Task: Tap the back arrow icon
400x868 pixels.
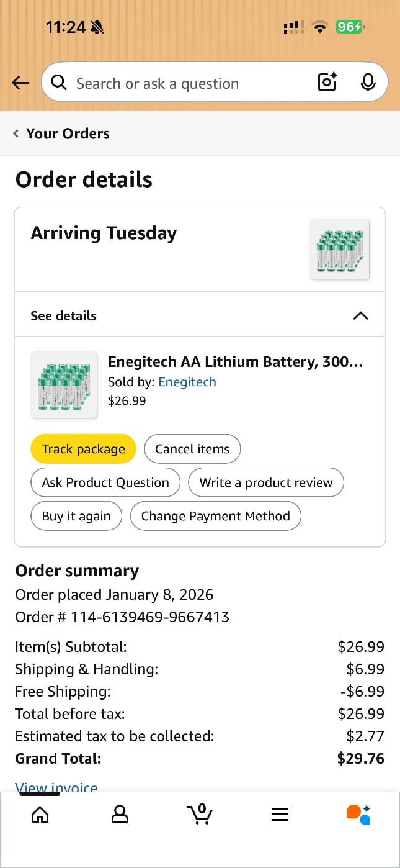Action: coord(20,83)
